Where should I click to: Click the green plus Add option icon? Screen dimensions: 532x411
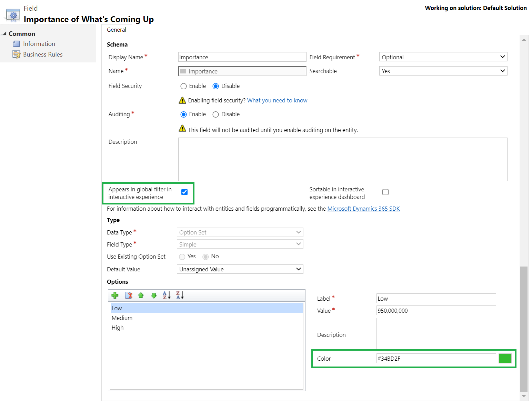(x=115, y=295)
